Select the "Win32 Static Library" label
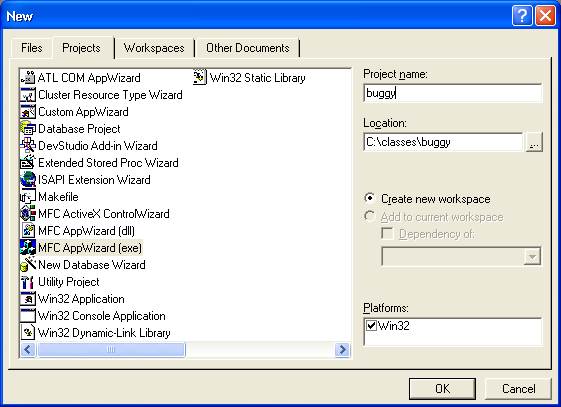The image size is (561, 407). (x=258, y=78)
